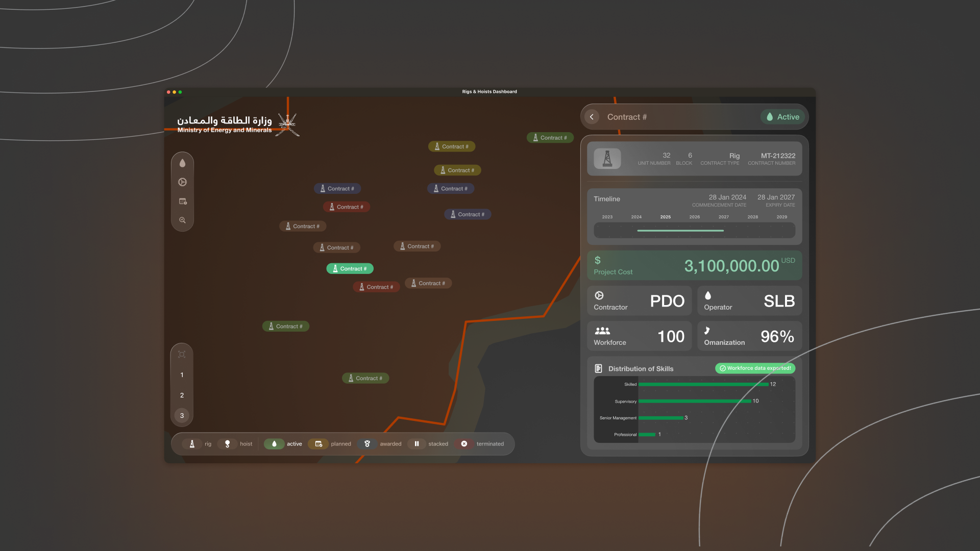Viewport: 980px width, 551px height.
Task: Click the Rigs & Hoists Dashboard window title
Action: point(489,92)
